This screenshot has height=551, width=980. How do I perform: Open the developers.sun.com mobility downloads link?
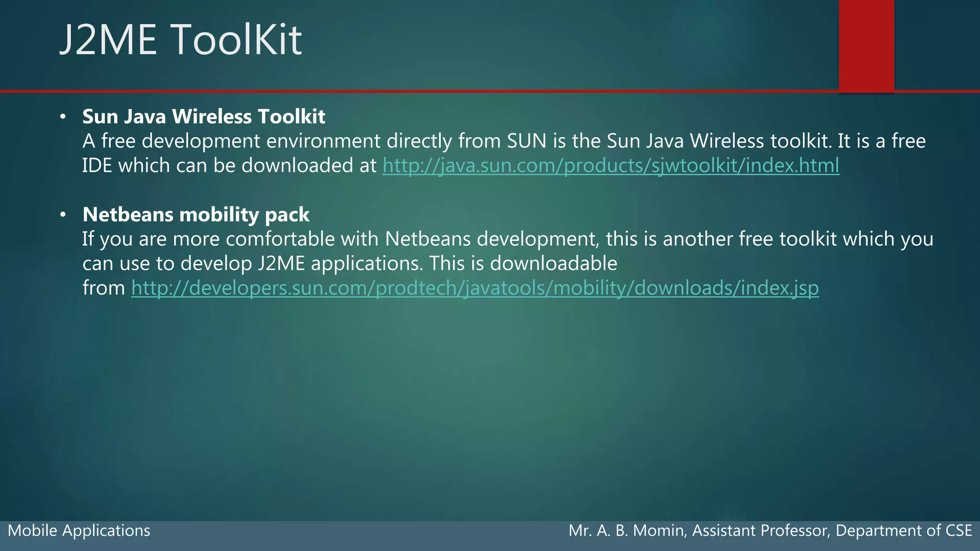click(475, 288)
